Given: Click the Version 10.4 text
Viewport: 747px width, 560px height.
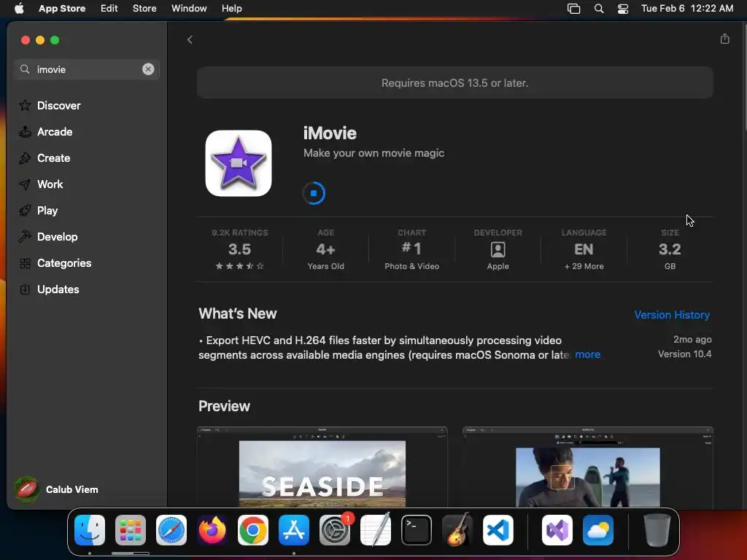Looking at the screenshot, I should point(684,354).
